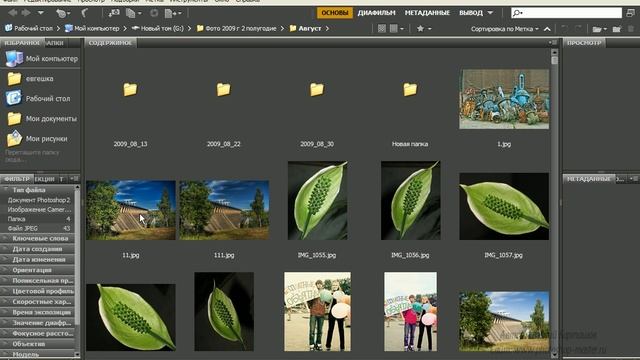Viewport: 640px width, 360px height.
Task: Click filter panel scroll-down arrow
Action: [x=77, y=354]
